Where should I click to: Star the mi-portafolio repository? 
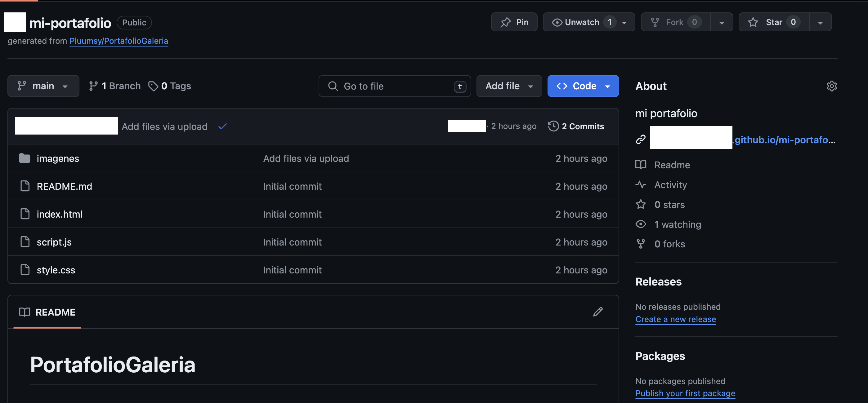coord(774,22)
